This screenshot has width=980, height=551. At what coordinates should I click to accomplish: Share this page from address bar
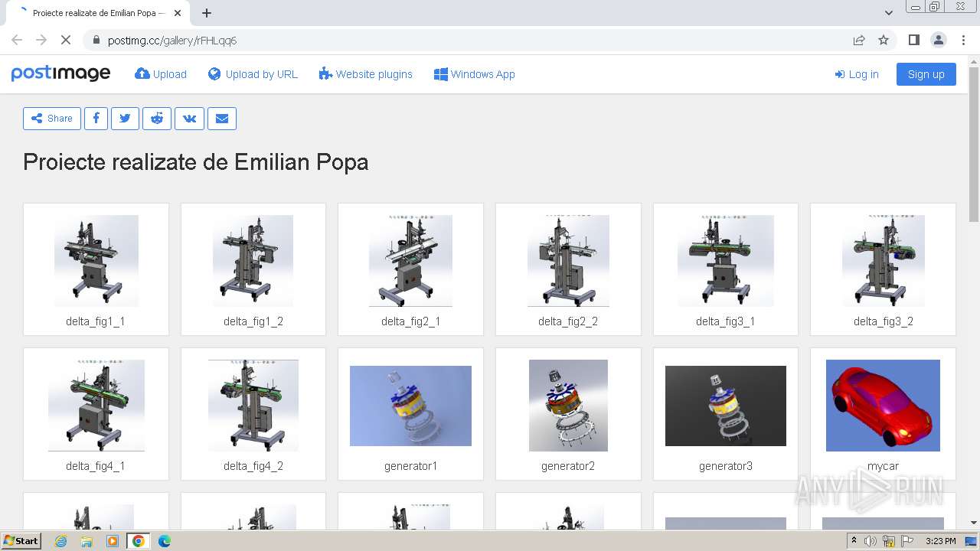[859, 40]
